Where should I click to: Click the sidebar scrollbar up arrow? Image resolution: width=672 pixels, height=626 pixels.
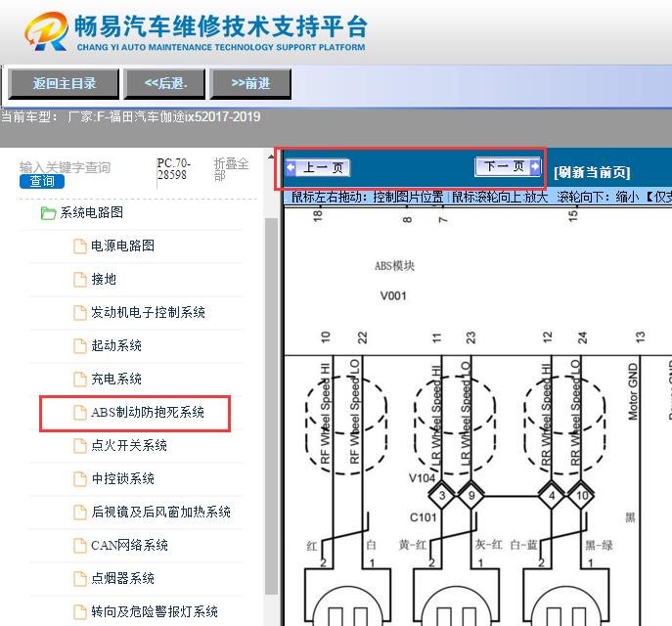(271, 156)
